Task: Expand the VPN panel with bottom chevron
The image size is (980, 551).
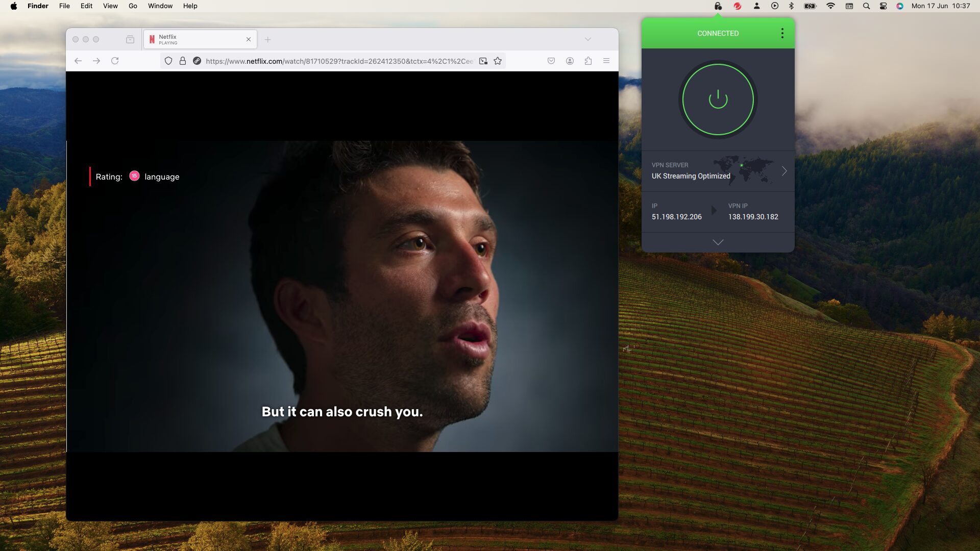Action: tap(718, 242)
